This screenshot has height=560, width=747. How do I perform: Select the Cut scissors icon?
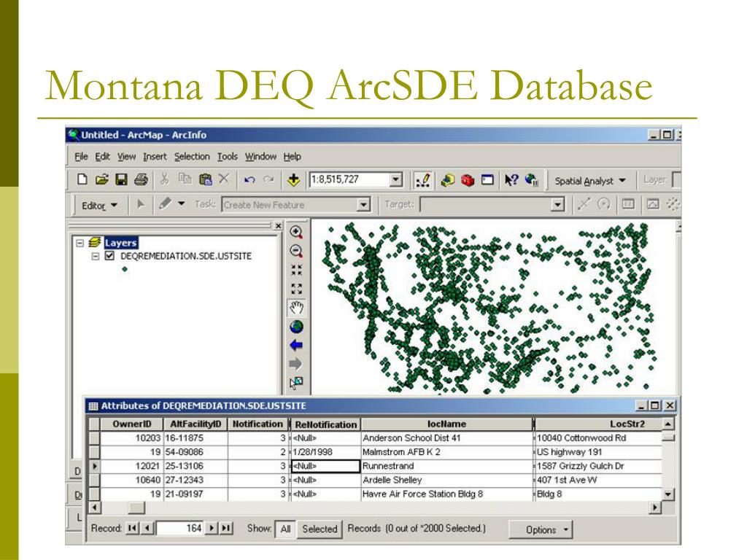tap(164, 179)
